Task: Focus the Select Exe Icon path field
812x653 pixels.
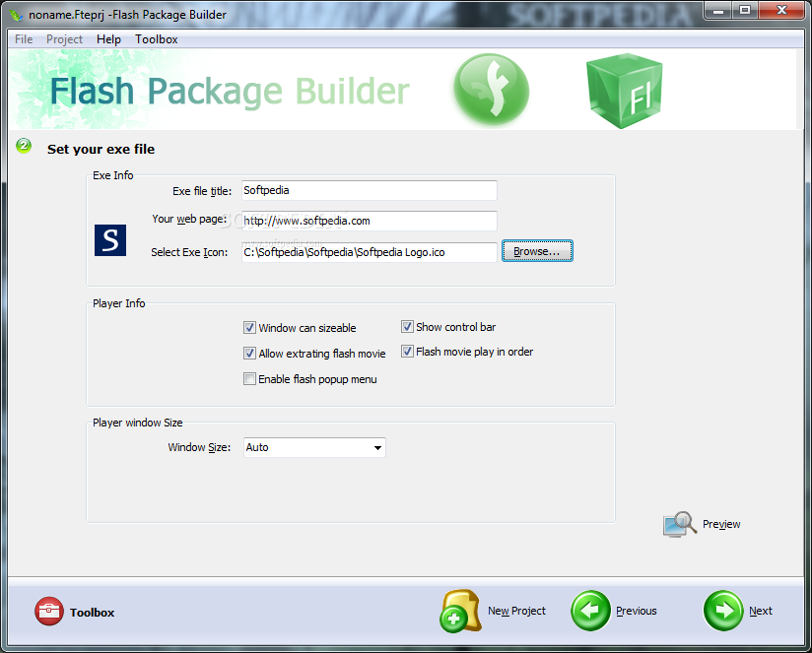Action: pyautogui.click(x=370, y=252)
